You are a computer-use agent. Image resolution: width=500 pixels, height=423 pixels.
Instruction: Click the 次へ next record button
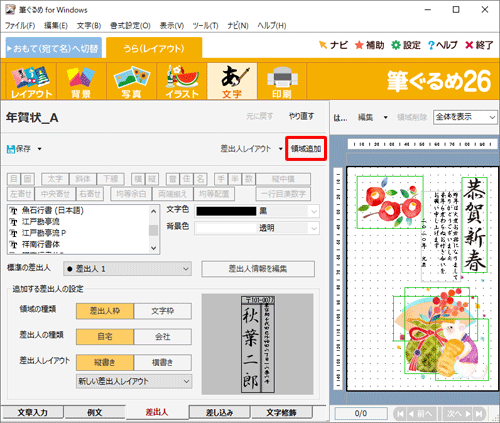(459, 414)
